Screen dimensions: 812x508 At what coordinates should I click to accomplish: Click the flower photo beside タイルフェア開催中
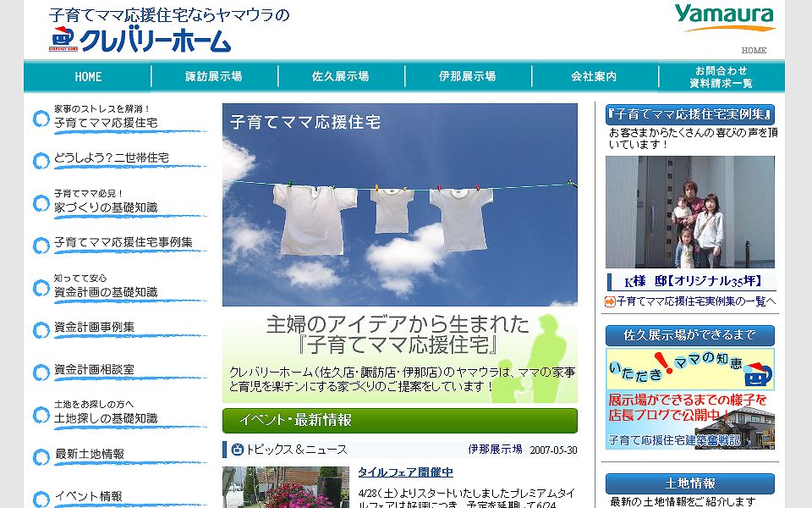286,488
